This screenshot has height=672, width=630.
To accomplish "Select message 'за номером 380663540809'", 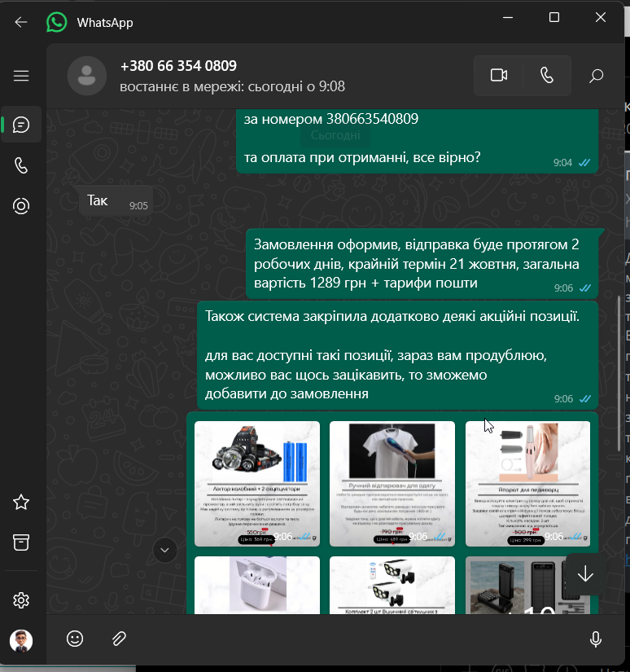I will (417, 141).
